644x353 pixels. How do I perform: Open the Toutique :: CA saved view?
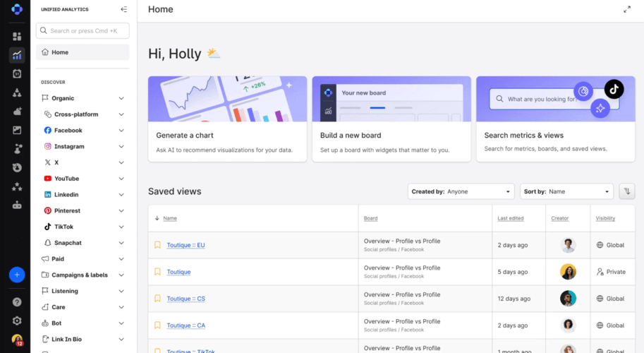pos(186,325)
